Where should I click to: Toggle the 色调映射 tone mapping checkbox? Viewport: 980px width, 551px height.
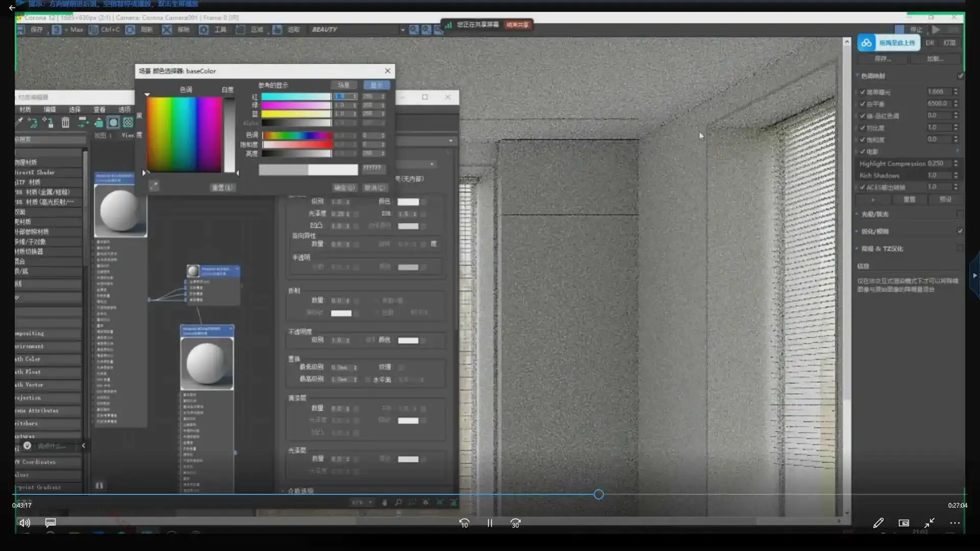click(x=960, y=76)
